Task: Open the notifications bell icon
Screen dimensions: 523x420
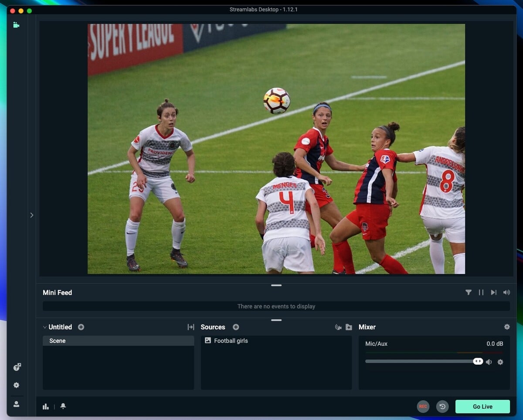Action: pyautogui.click(x=63, y=406)
